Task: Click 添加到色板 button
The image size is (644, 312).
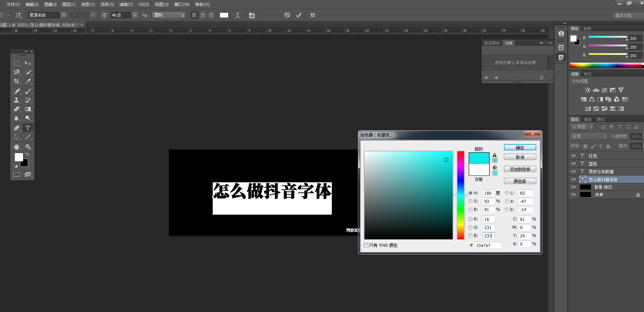Action: pyautogui.click(x=520, y=169)
